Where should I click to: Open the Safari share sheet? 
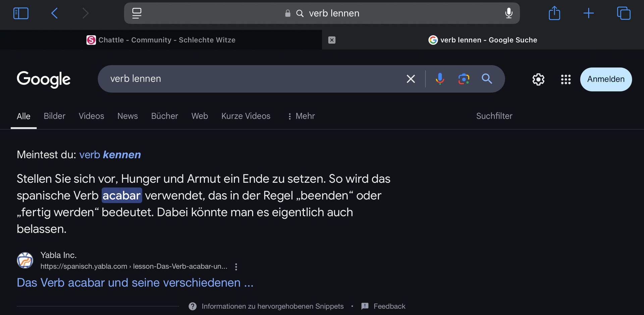(554, 13)
